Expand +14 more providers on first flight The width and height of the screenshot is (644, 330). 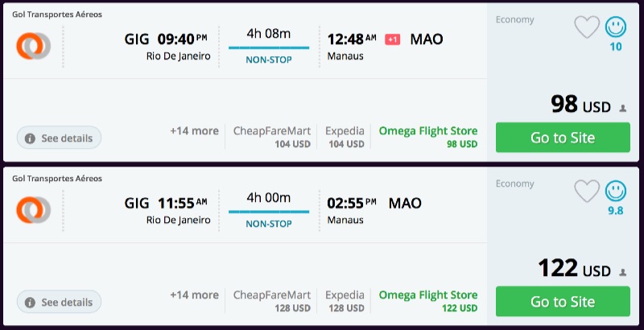click(194, 130)
